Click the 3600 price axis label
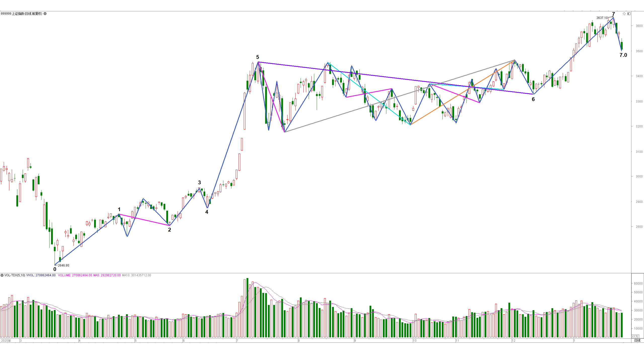The image size is (644, 362). point(639,26)
